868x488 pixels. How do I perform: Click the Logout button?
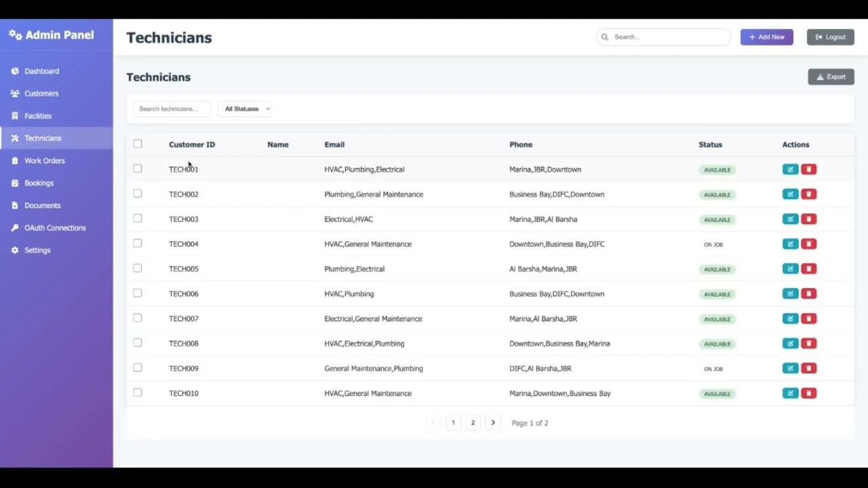(x=831, y=37)
